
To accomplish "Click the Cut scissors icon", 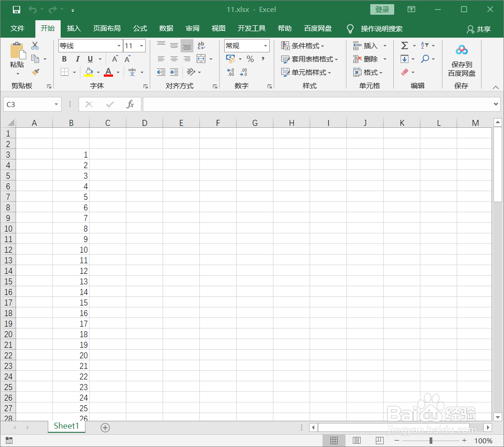I will (35, 45).
